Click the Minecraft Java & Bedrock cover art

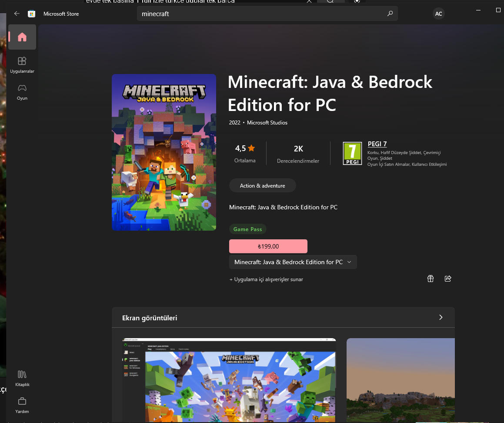[164, 152]
